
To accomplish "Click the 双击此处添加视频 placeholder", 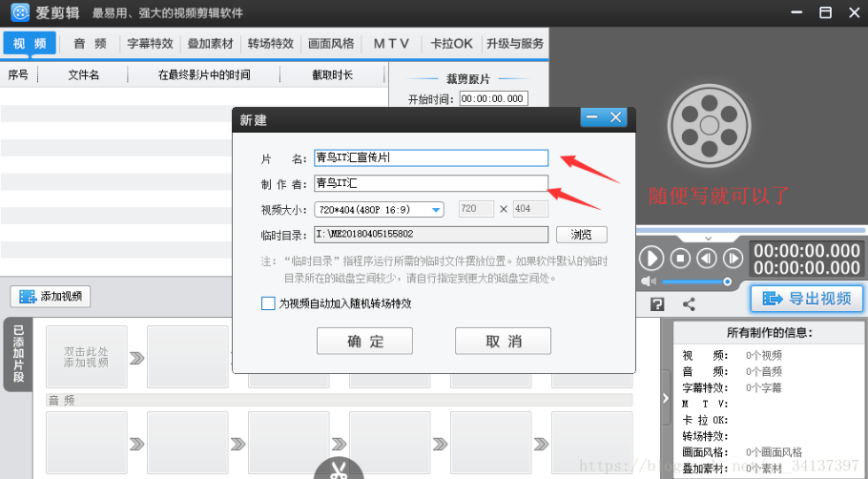I will (87, 357).
